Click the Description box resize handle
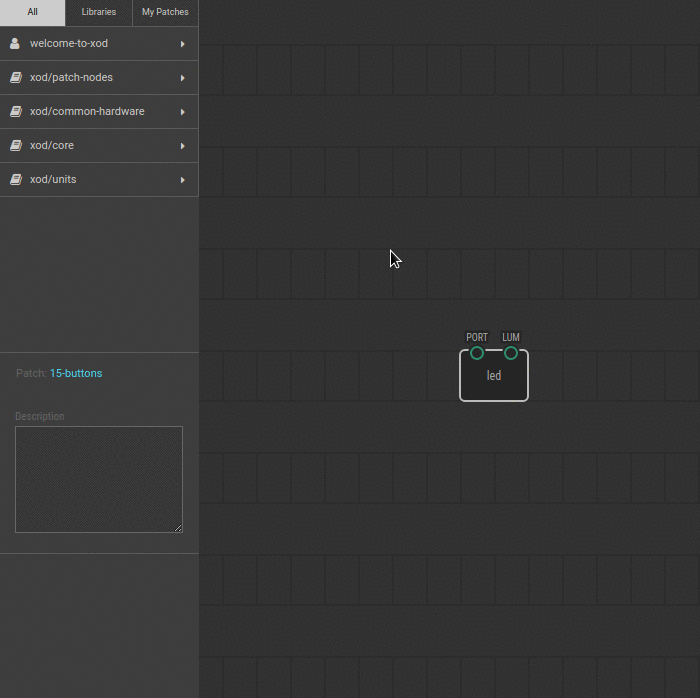Viewport: 700px width, 698px height. pos(178,528)
